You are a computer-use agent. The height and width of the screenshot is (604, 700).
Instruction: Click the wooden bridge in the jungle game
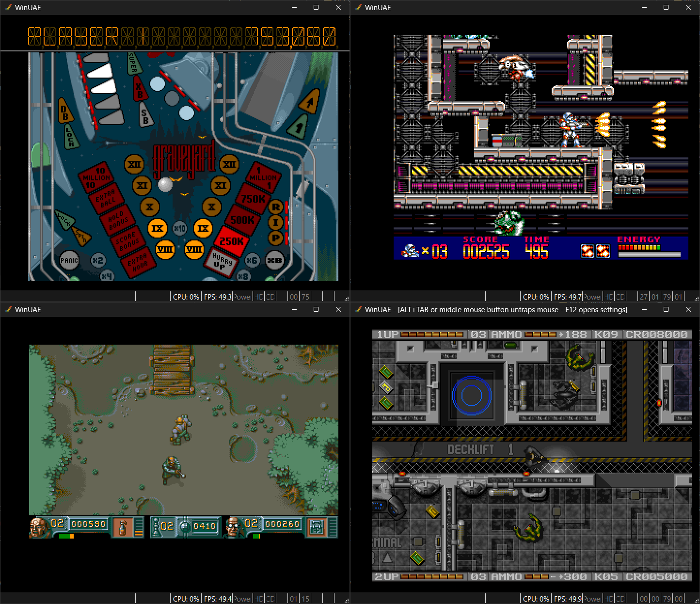pyautogui.click(x=172, y=370)
